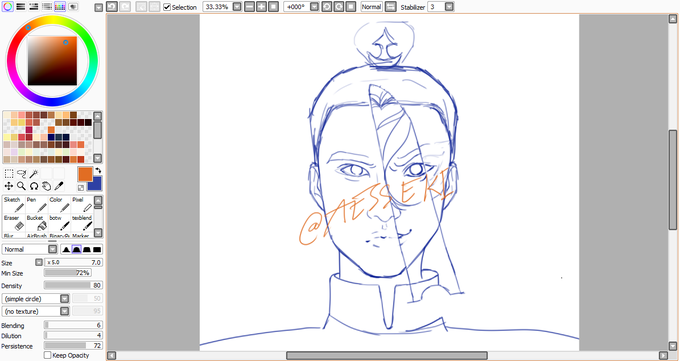This screenshot has width=680, height=361.
Task: Open the (simple circle) brush shape dropdown
Action: tap(36, 299)
